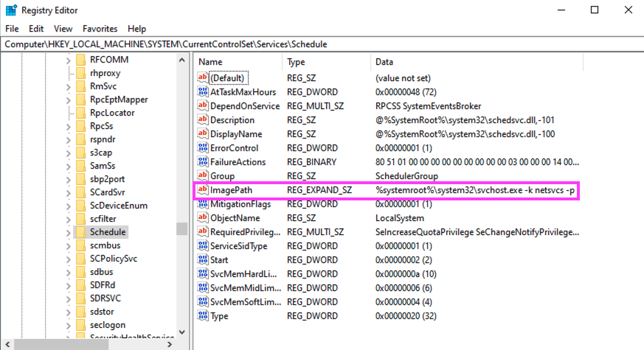Click the SvcMemHardLi... DWORD icon
Image resolution: width=644 pixels, height=350 pixels.
point(202,273)
